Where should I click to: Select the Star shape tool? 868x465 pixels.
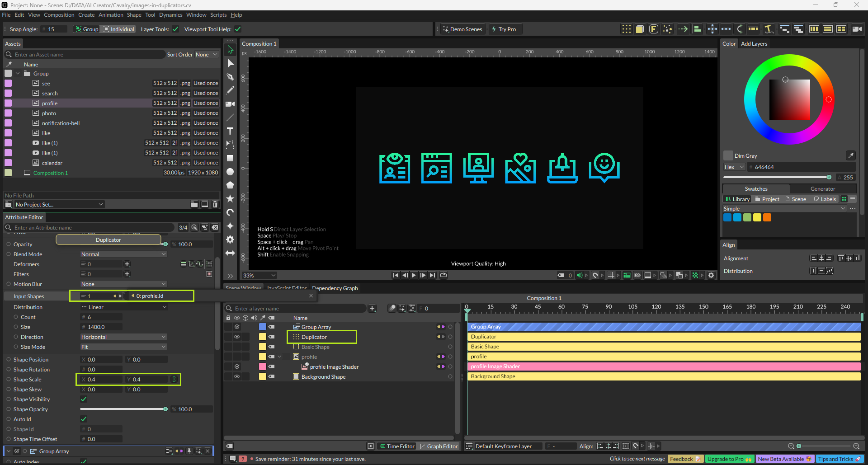[x=230, y=199]
